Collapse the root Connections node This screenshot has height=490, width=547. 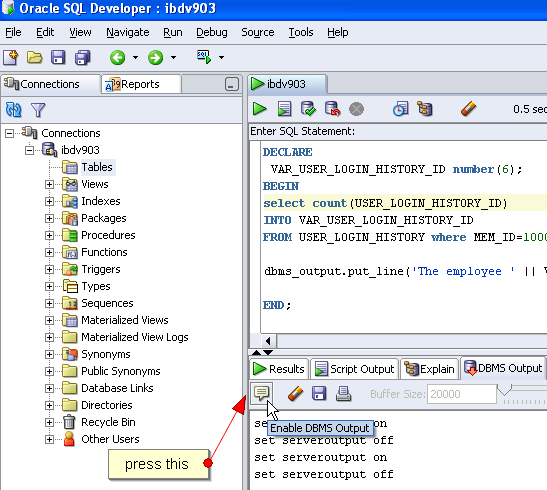click(10, 133)
